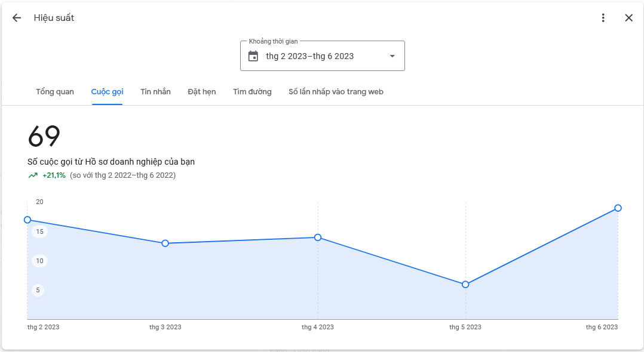
Task: Click the thg 4 2023 data point
Action: tap(318, 237)
